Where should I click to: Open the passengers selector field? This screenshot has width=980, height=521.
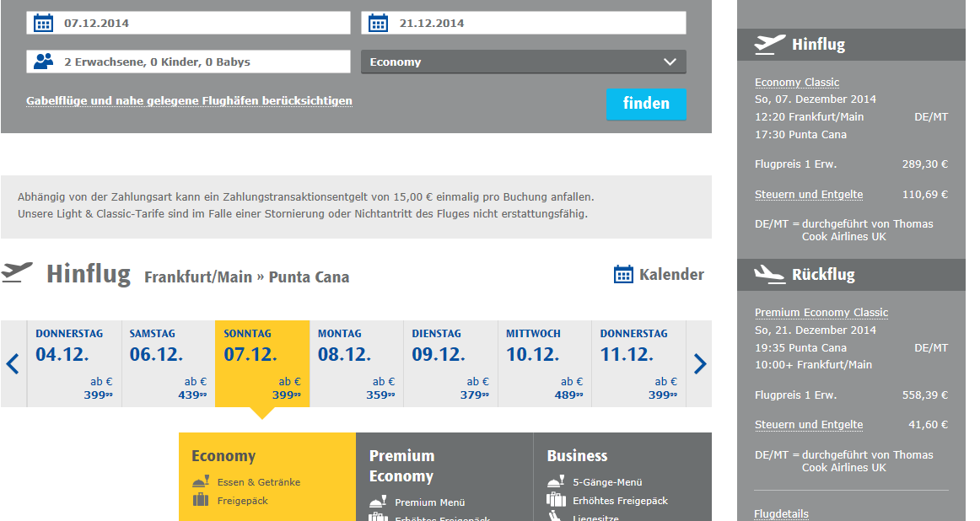pos(202,62)
